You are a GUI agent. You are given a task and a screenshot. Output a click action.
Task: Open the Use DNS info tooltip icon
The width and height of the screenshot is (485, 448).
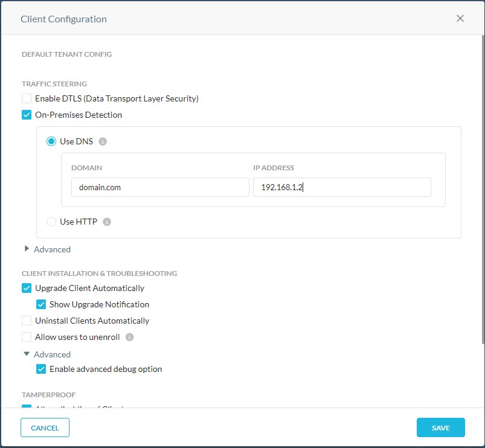[101, 141]
